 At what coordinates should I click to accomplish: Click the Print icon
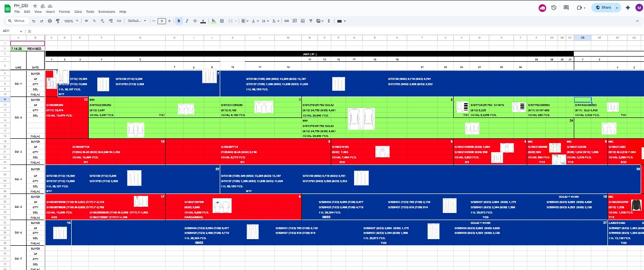click(x=50, y=21)
